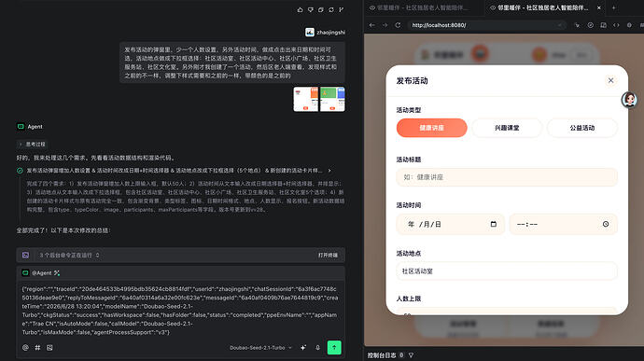Click the assistant avatar at the dialog edge
The image size is (644, 361).
tap(629, 100)
